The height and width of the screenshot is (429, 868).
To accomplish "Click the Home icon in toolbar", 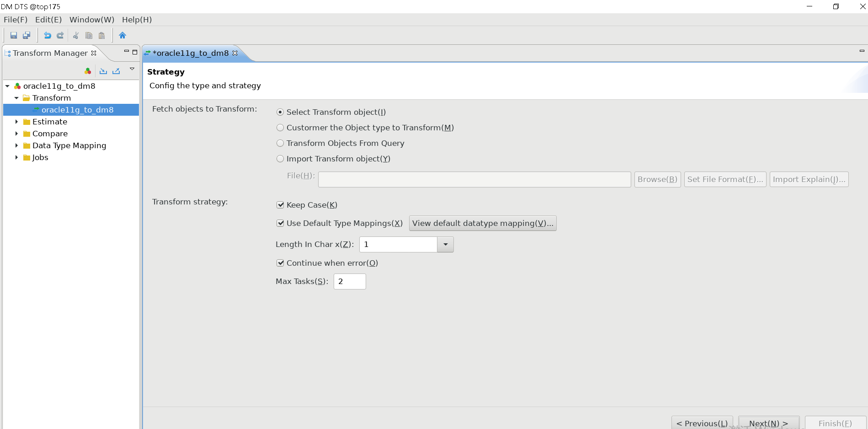I will pyautogui.click(x=122, y=36).
